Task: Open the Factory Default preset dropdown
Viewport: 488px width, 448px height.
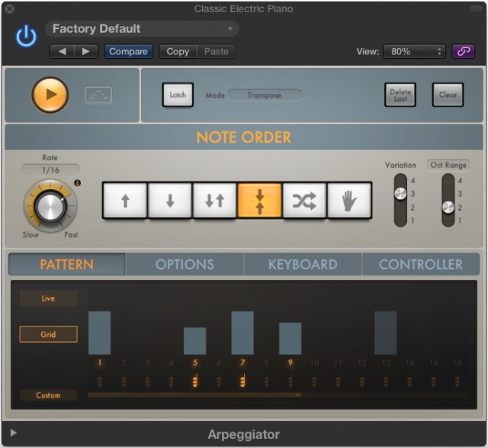Action: pyautogui.click(x=141, y=29)
